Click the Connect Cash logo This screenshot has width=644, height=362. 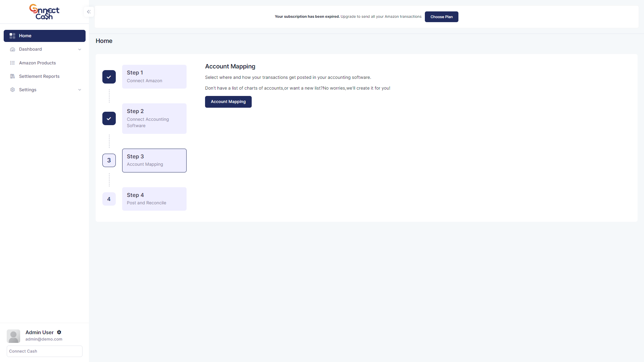coord(44,12)
